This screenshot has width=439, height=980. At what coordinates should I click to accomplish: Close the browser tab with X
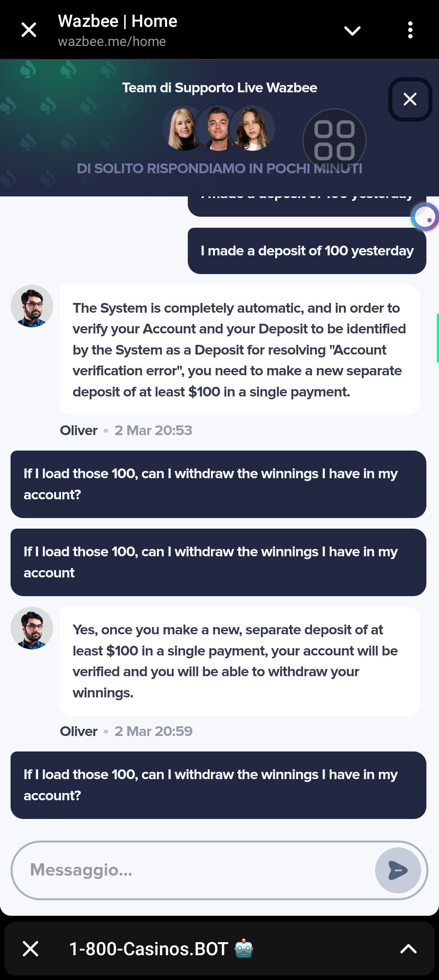coord(29,30)
